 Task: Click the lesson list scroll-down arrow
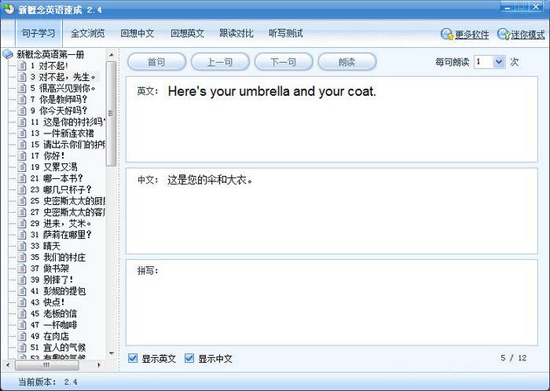[x=111, y=353]
